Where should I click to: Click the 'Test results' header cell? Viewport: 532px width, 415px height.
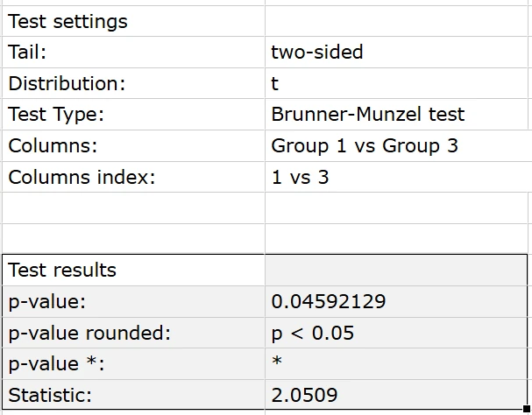(x=133, y=270)
